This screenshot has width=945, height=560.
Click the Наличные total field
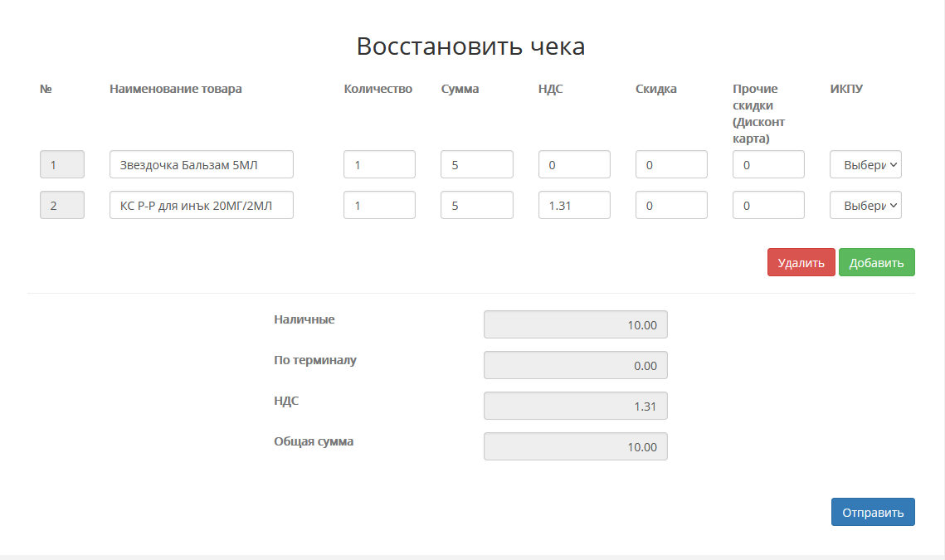coord(575,324)
